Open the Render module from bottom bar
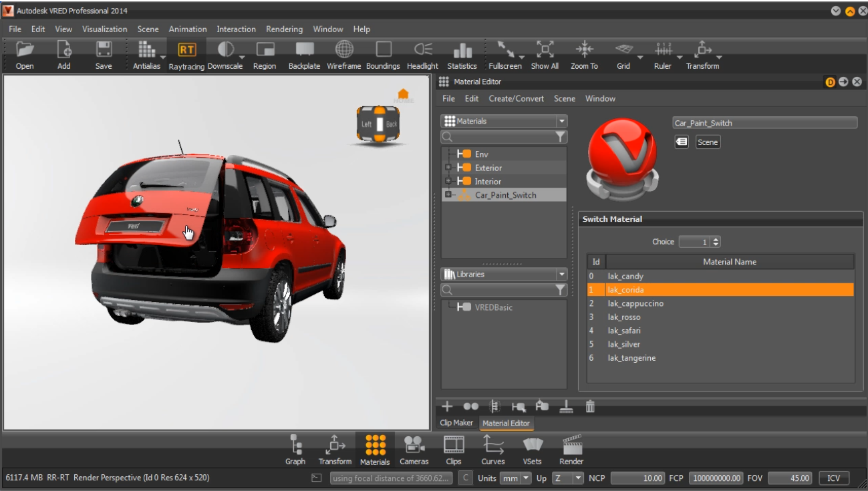This screenshot has height=491, width=868. coord(571,450)
